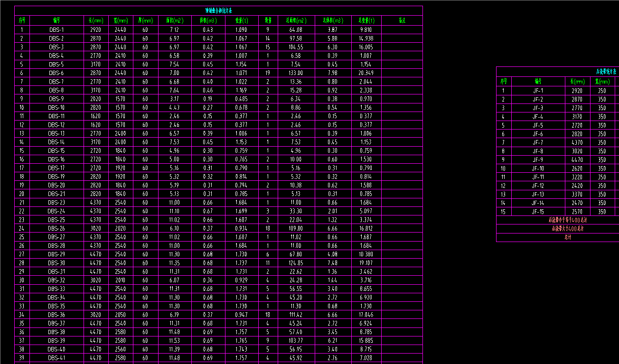The image size is (619, 364).
Task: Select total area value 103.77
Action: (296, 341)
